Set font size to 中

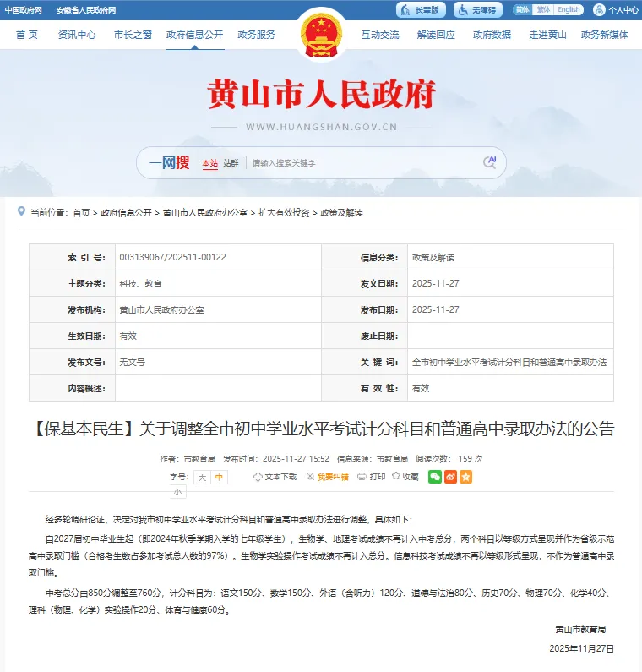219,477
